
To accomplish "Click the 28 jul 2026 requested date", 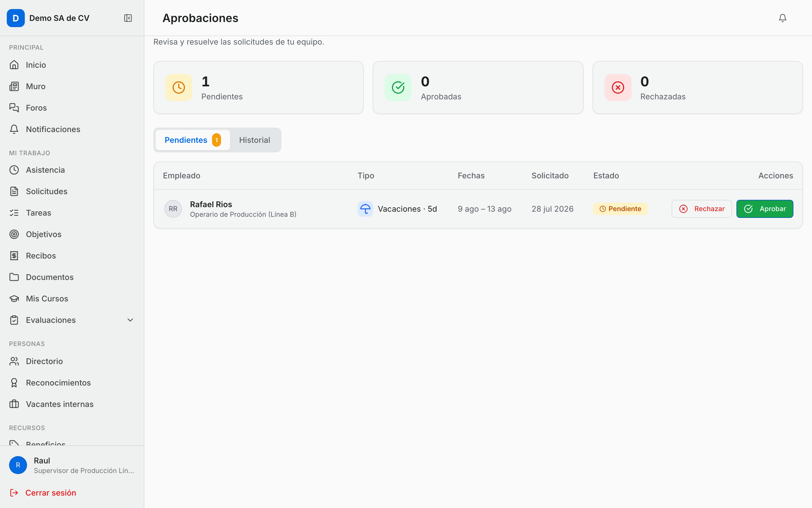I will (552, 209).
